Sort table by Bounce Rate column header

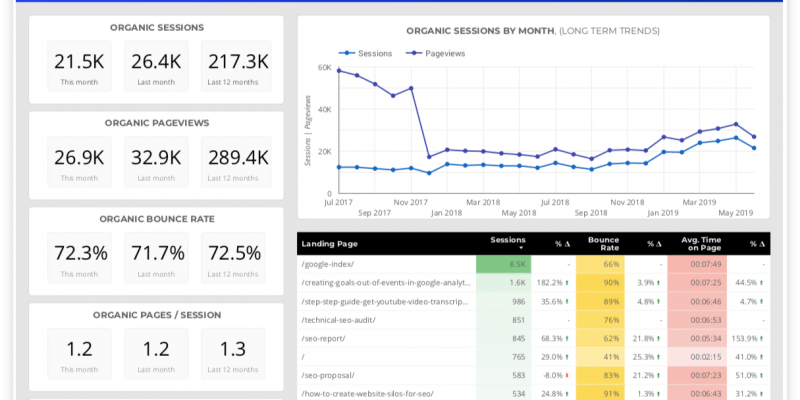(x=603, y=244)
